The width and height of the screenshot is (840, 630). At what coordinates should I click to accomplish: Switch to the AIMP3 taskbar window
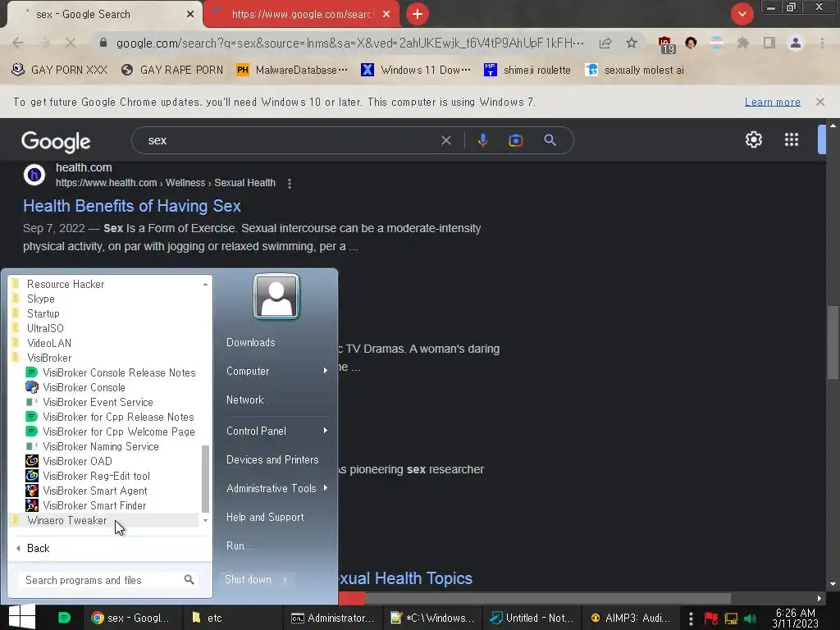[x=631, y=618]
